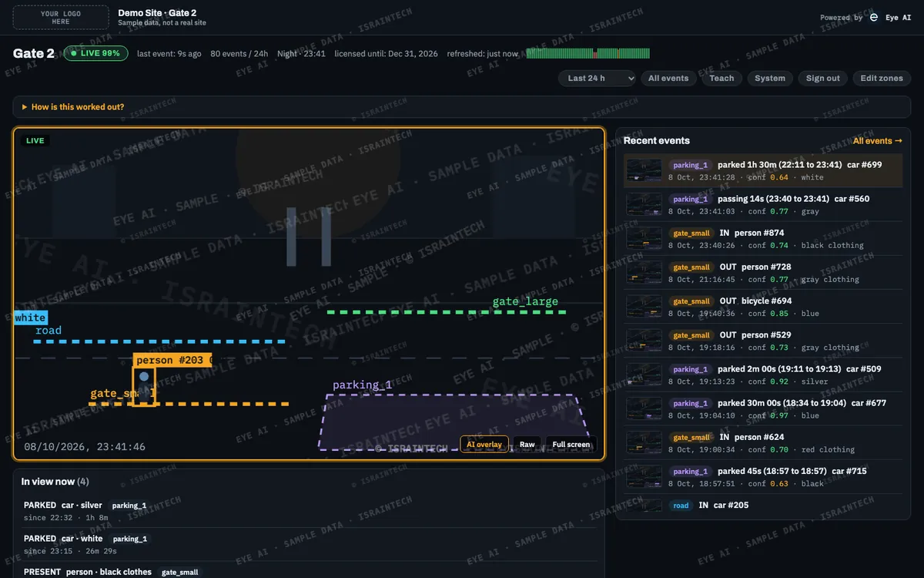Click the Edit zones button
The height and width of the screenshot is (578, 924).
click(882, 78)
